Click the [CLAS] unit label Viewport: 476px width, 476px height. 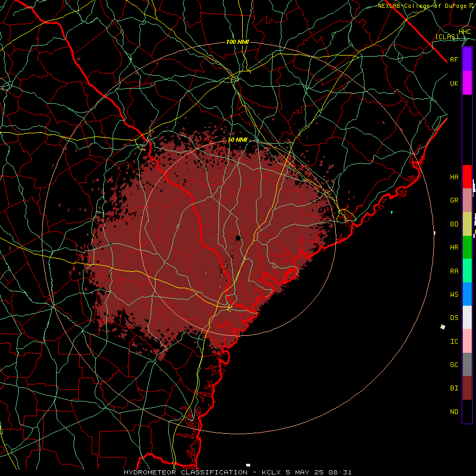pos(447,36)
